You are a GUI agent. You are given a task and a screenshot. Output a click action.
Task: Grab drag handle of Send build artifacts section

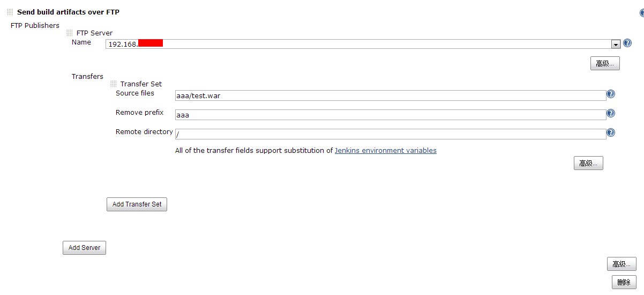(x=10, y=12)
